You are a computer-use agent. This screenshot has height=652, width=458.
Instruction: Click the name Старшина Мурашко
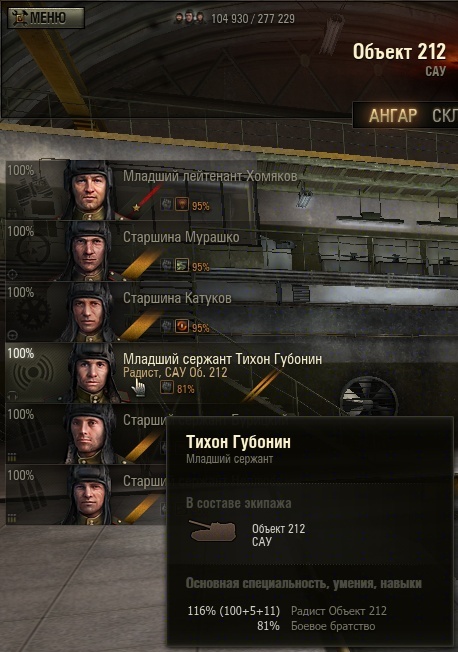click(x=181, y=237)
